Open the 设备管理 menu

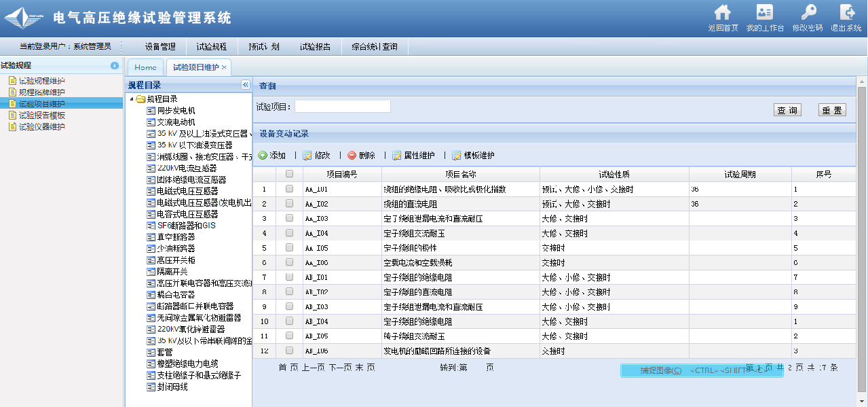pyautogui.click(x=160, y=47)
